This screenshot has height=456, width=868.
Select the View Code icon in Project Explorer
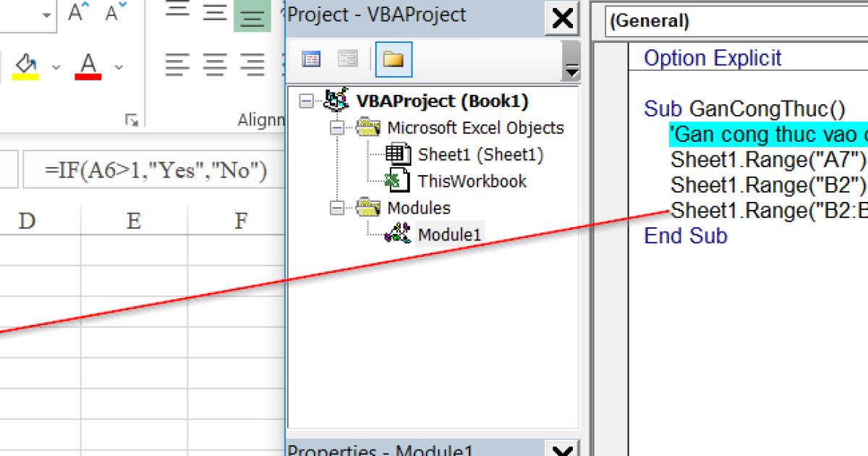click(x=311, y=59)
